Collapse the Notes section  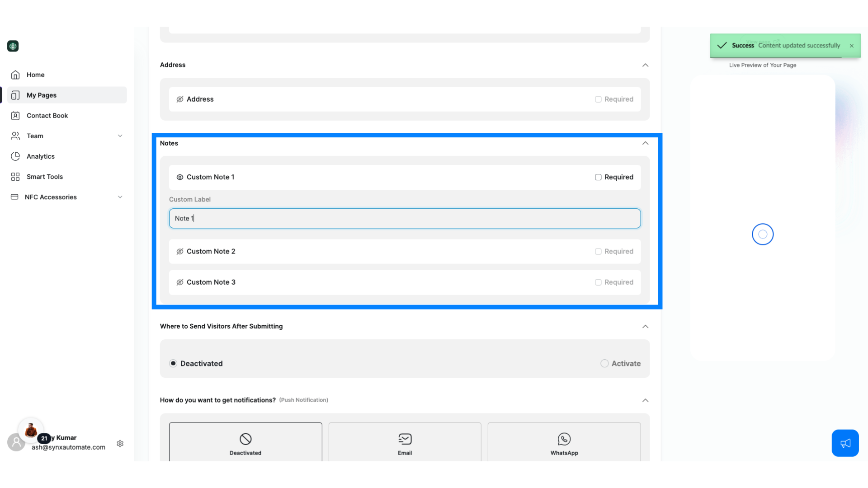pyautogui.click(x=646, y=143)
